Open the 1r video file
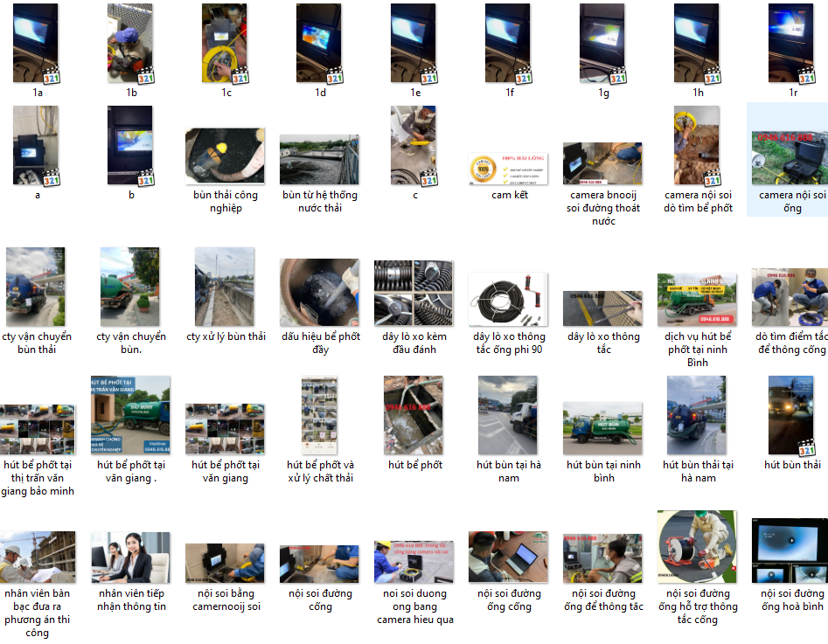The image size is (828, 644). coord(790,44)
